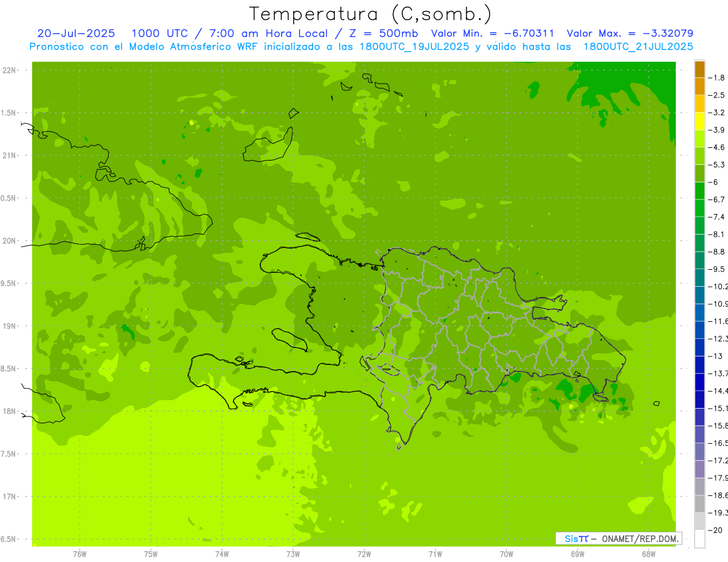
Task: Click the '70W' longitude axis label
Action: tap(507, 554)
